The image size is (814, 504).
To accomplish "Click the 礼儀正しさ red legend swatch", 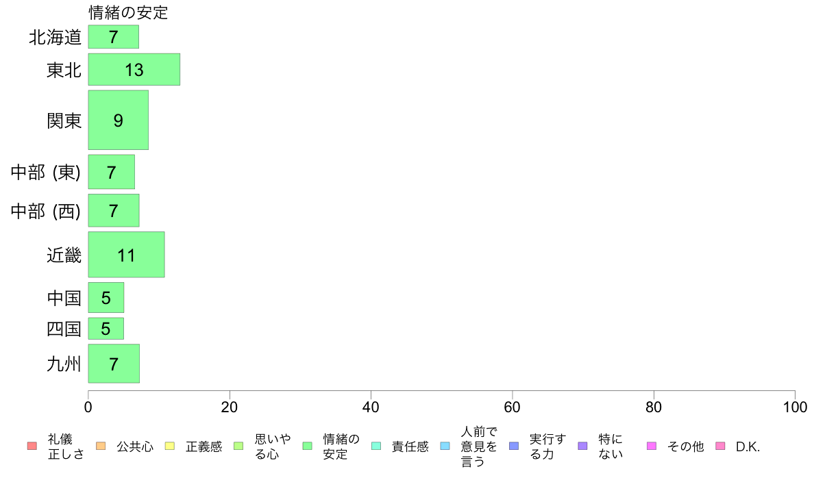I will coord(32,446).
